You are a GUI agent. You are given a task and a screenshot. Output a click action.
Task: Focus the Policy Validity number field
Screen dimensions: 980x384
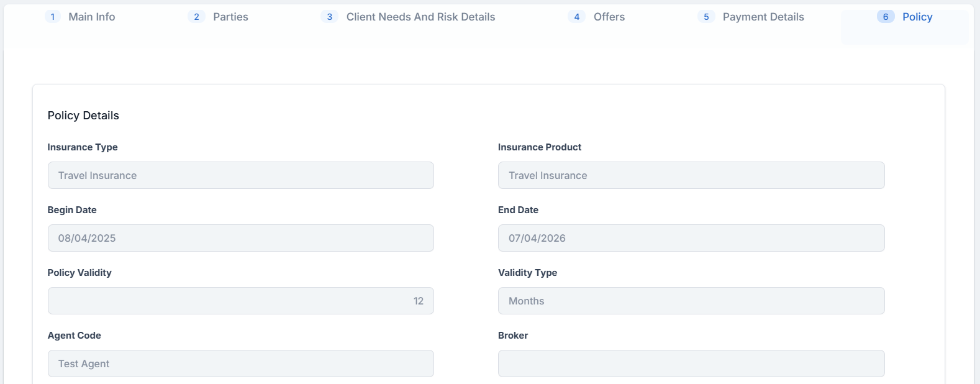pyautogui.click(x=240, y=301)
